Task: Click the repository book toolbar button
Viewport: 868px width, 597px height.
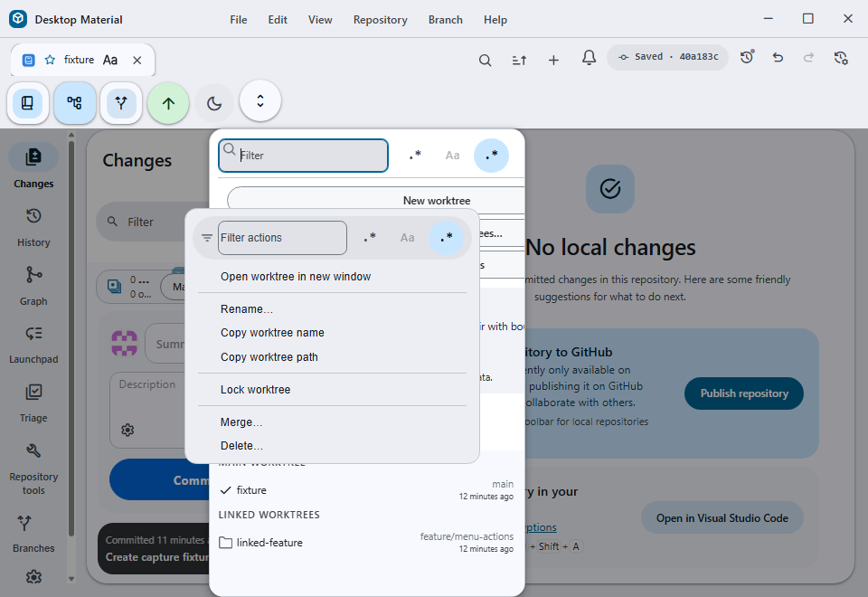Action: (x=28, y=102)
